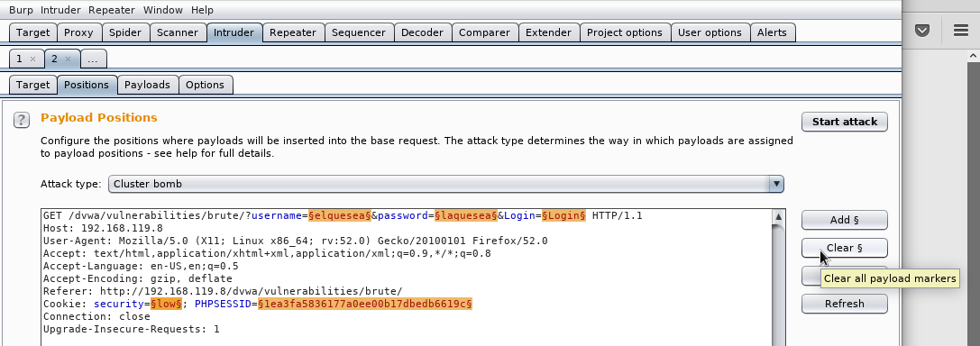Click the Upgrade-Insecure-Requests line
The height and width of the screenshot is (346, 980).
[132, 329]
